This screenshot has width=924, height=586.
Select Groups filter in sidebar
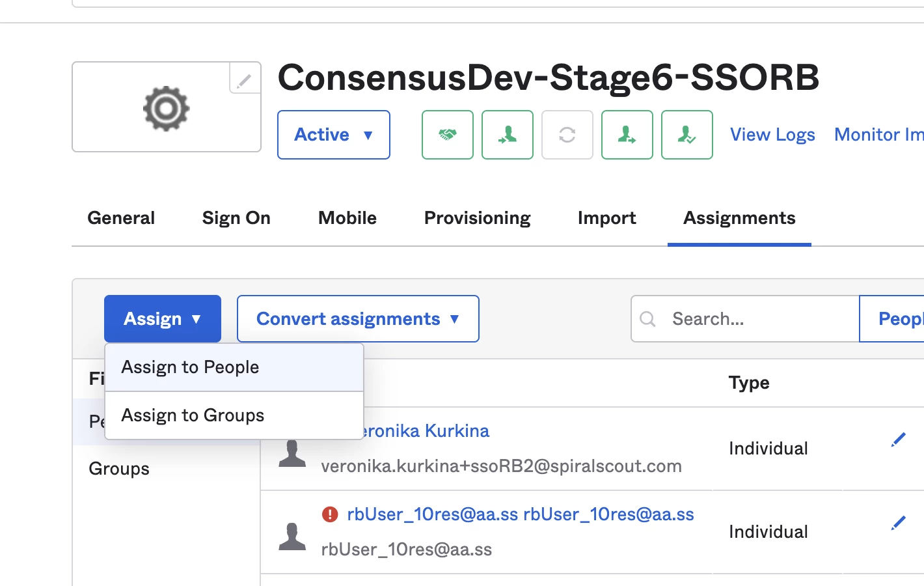click(119, 469)
